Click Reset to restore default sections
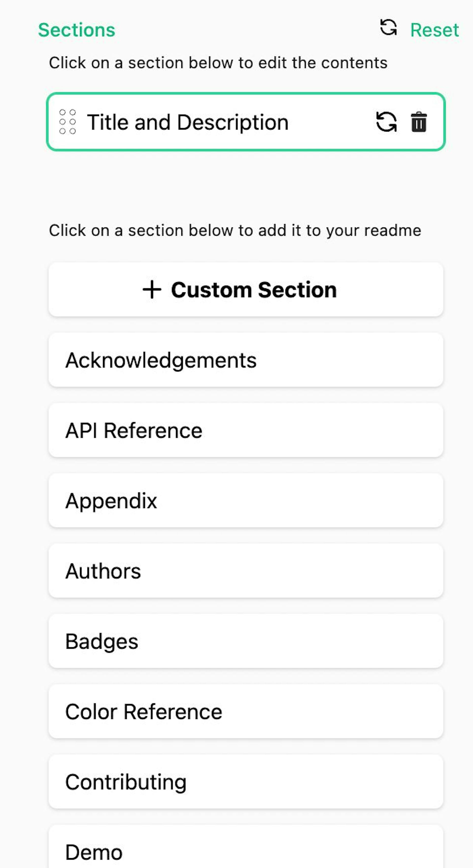Viewport: 473px width, 868px height. tap(434, 30)
